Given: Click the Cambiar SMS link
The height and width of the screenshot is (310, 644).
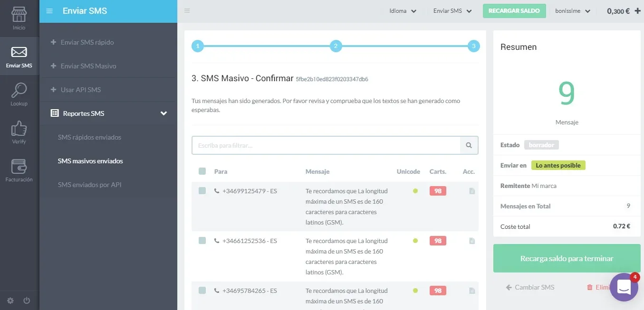Looking at the screenshot, I should [530, 287].
